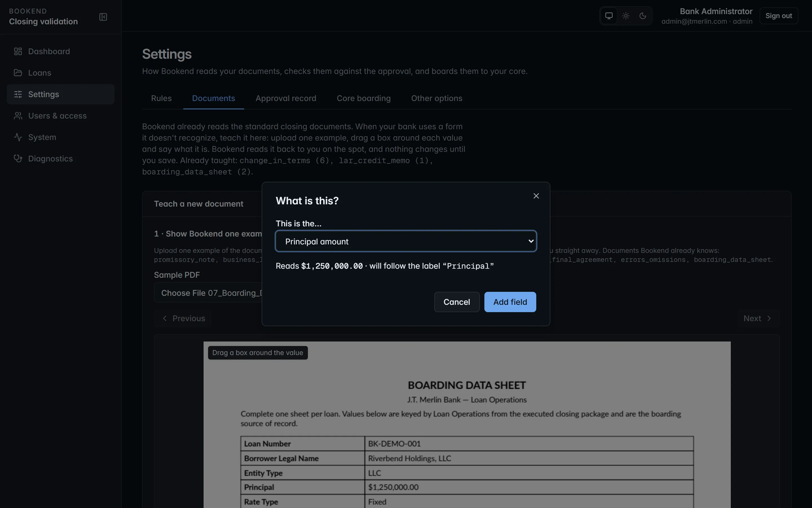Viewport: 812px width, 508px height.
Task: Open Users & access page
Action: coord(61,116)
